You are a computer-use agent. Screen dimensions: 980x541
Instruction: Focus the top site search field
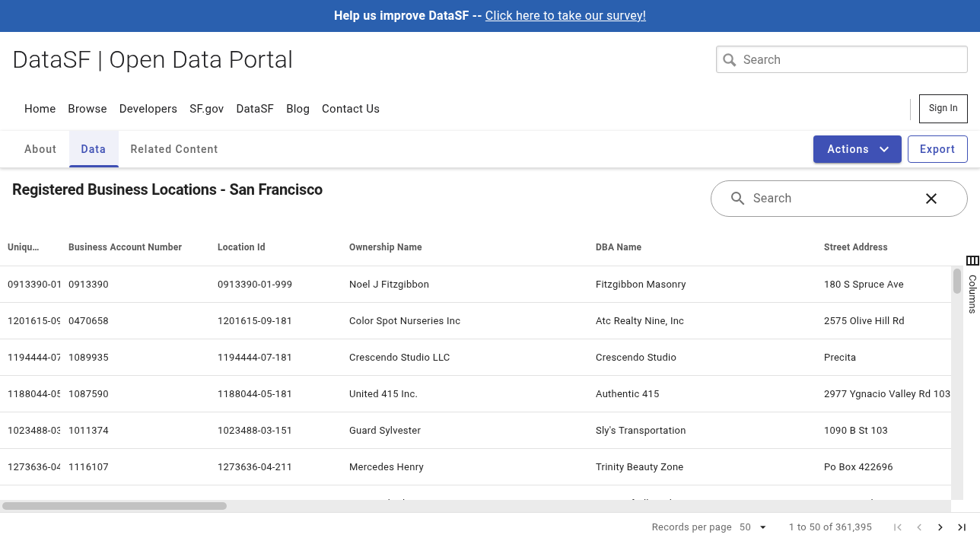842,60
